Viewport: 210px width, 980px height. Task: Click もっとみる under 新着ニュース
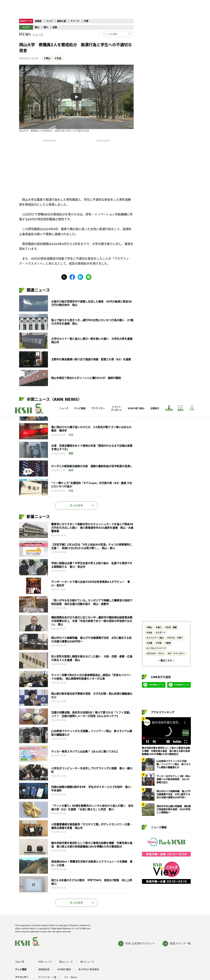[x=76, y=902]
